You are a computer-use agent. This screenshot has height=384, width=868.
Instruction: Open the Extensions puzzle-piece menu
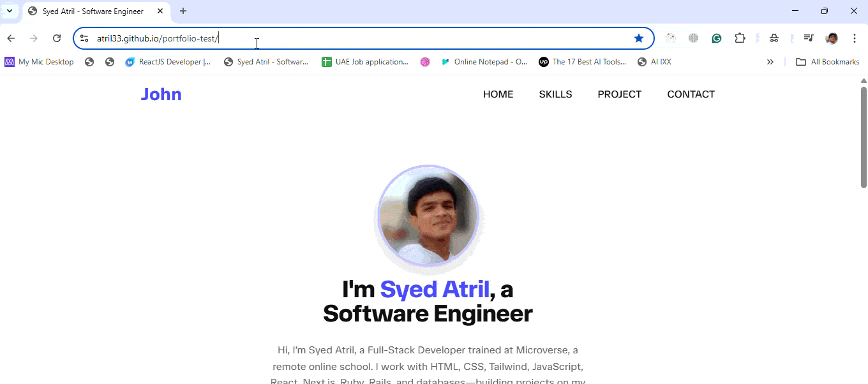click(x=740, y=38)
